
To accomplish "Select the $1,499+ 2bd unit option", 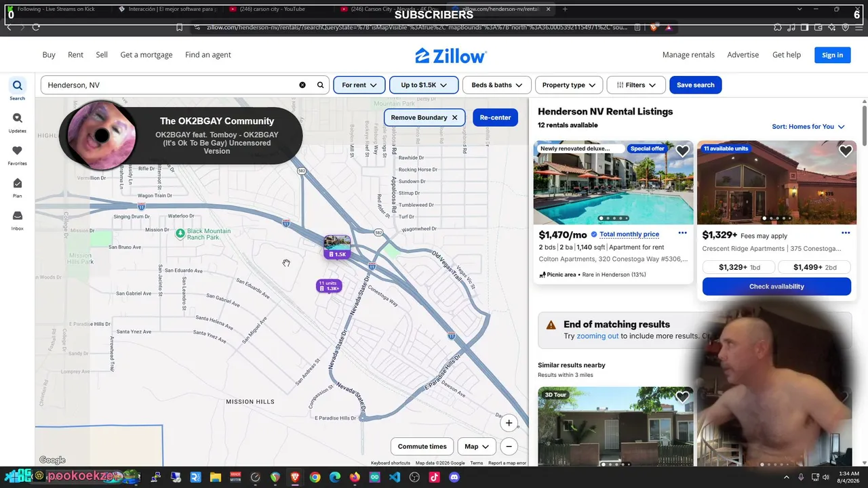I will [814, 267].
